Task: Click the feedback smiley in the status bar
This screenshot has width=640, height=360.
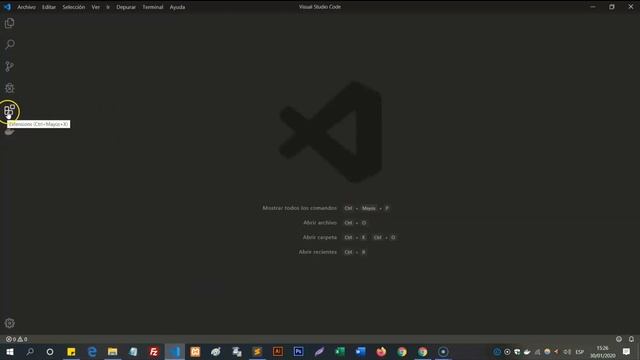Action: 619,339
